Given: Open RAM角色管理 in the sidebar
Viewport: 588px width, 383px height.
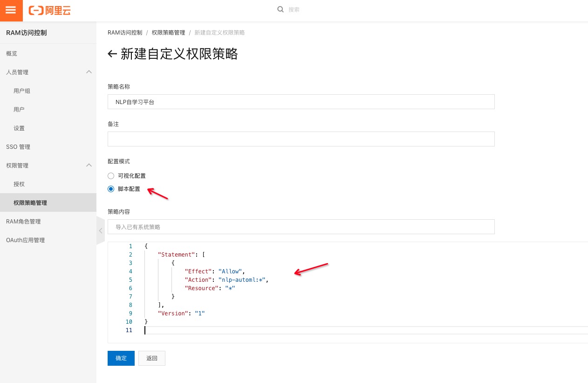Looking at the screenshot, I should [x=48, y=222].
